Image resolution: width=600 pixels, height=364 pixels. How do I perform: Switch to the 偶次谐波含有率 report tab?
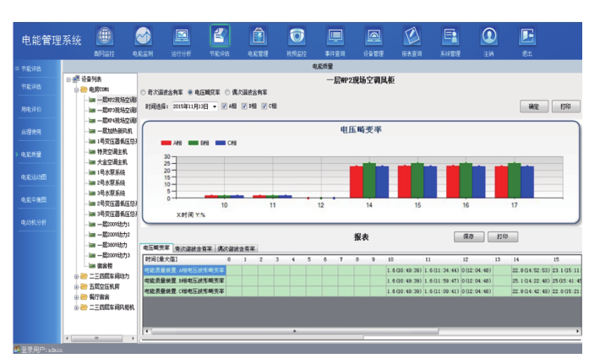(237, 249)
